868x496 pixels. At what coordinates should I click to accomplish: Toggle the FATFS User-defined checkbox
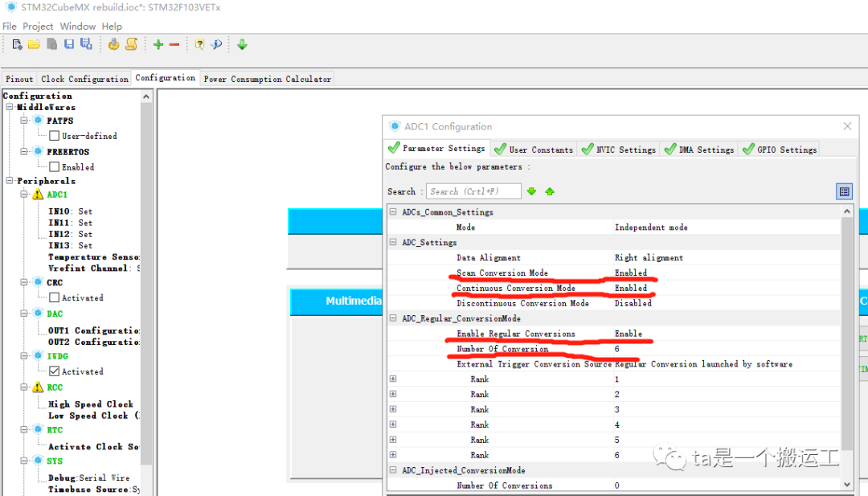coord(55,136)
